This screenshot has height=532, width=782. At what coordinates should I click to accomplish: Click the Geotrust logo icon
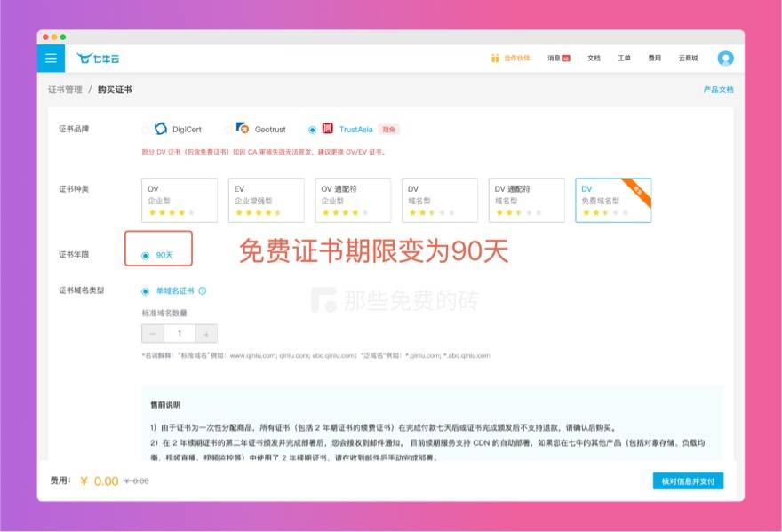point(243,128)
